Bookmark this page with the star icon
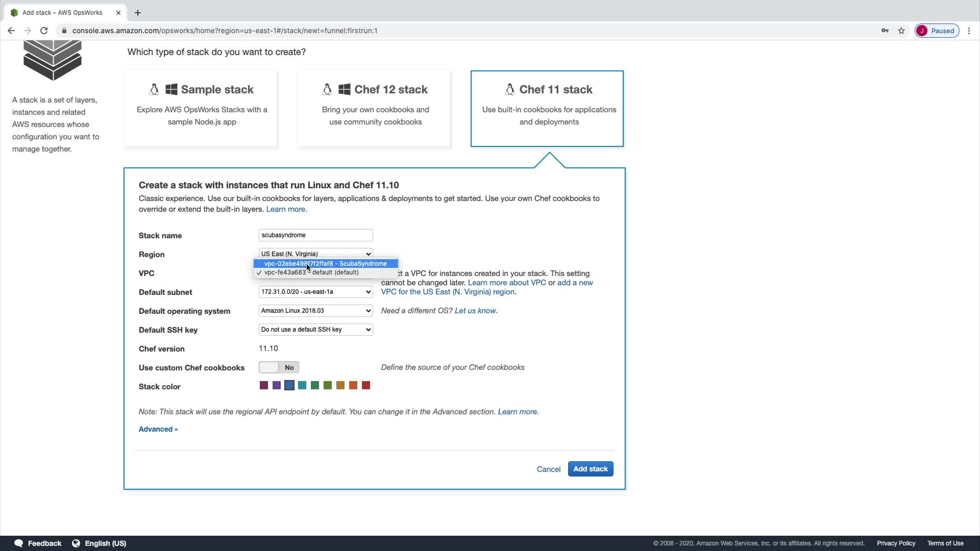 click(x=901, y=30)
